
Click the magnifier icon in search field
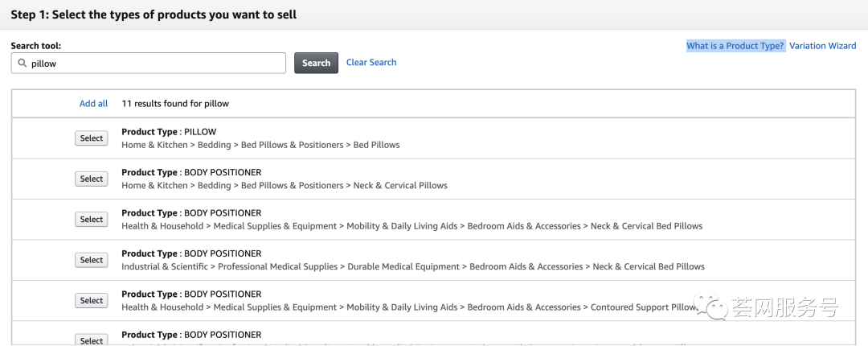point(22,63)
